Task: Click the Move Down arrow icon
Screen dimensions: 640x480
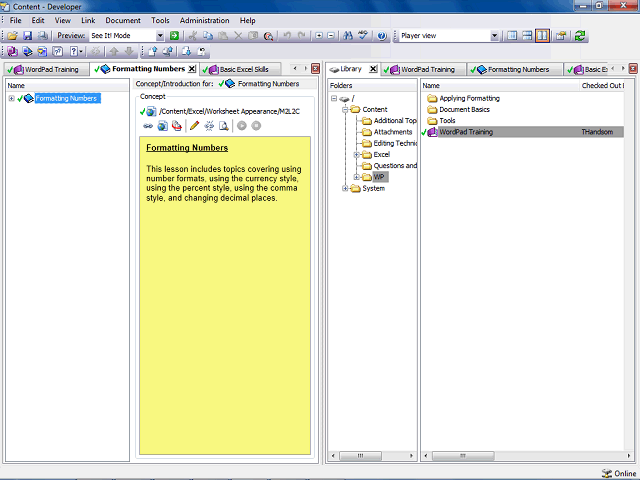Action: [x=129, y=51]
